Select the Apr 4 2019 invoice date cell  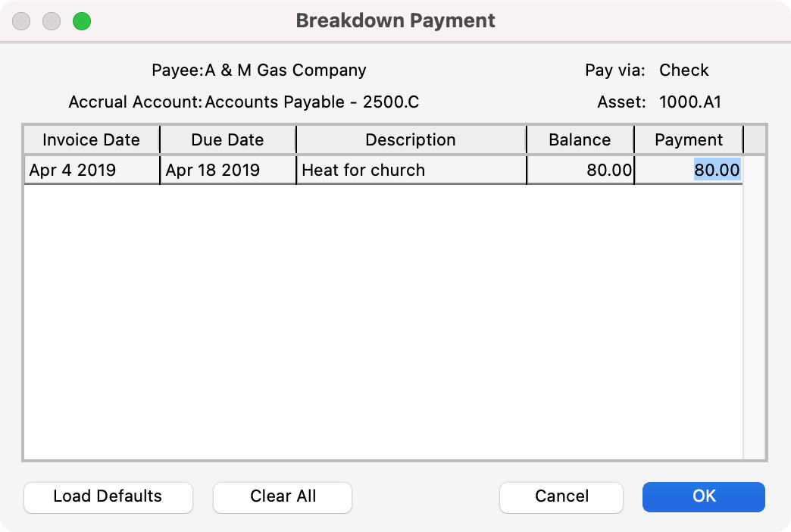tap(73, 171)
